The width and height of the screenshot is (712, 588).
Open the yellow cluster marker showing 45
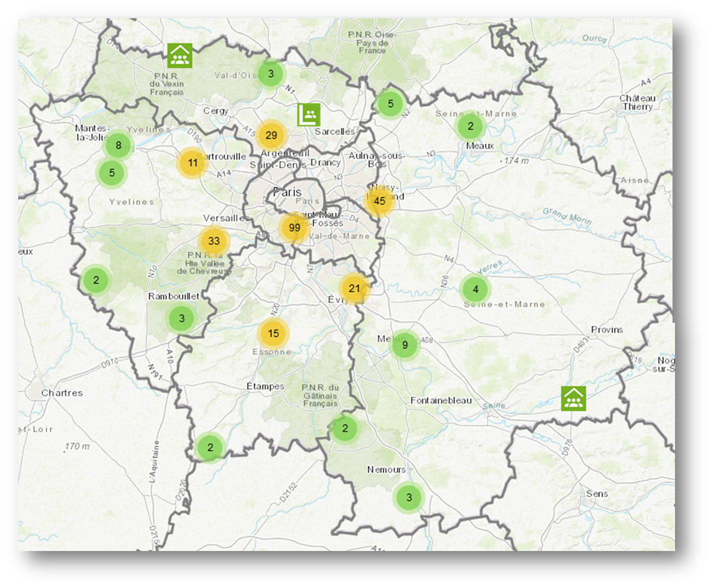(x=380, y=201)
